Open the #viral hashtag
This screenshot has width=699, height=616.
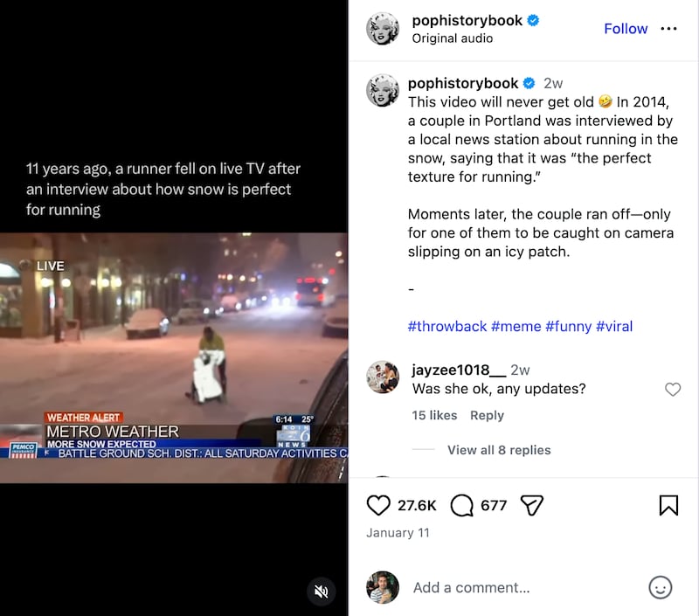click(614, 326)
